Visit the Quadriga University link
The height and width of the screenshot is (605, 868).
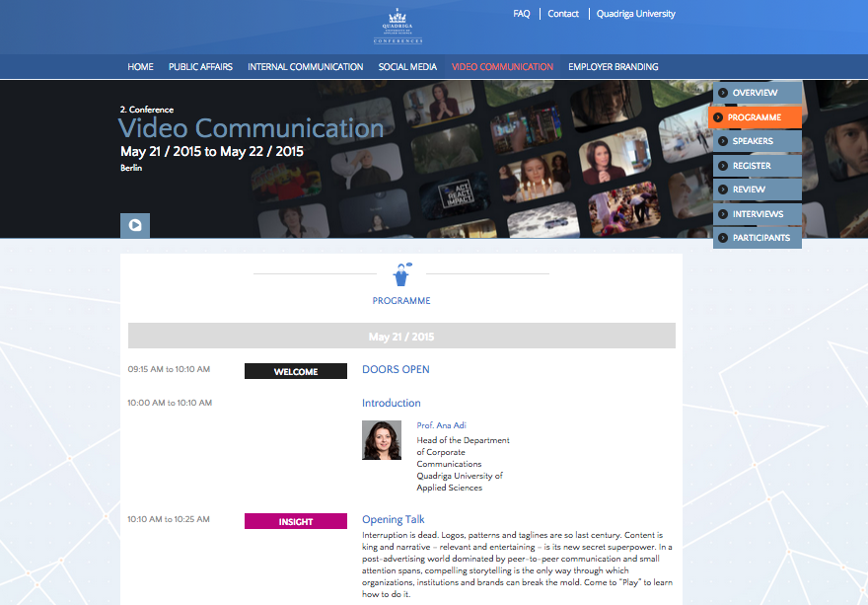(635, 14)
